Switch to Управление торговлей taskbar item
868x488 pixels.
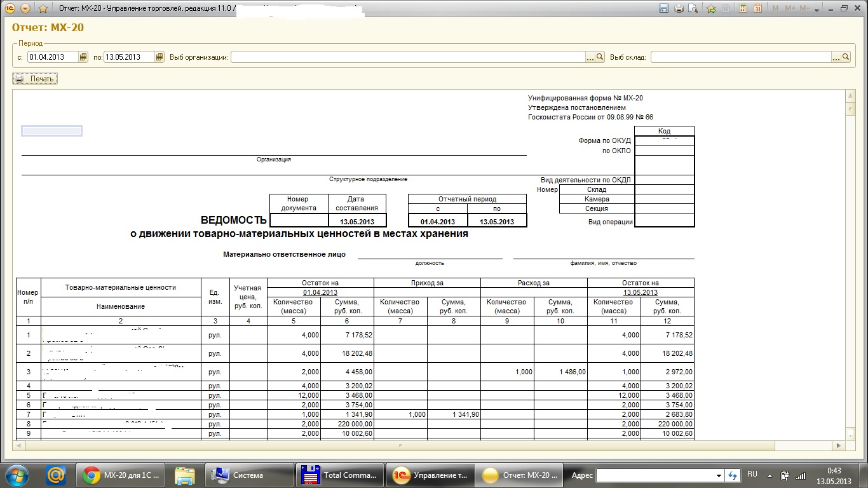(430, 475)
